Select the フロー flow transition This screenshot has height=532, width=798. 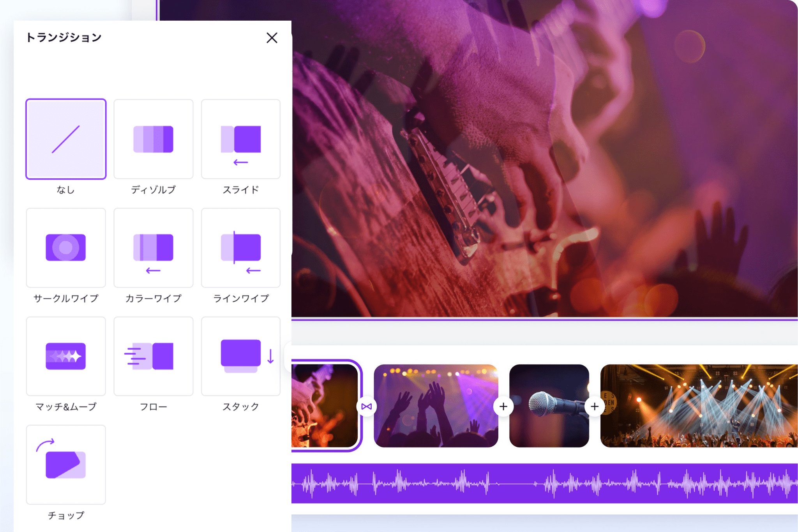[153, 356]
